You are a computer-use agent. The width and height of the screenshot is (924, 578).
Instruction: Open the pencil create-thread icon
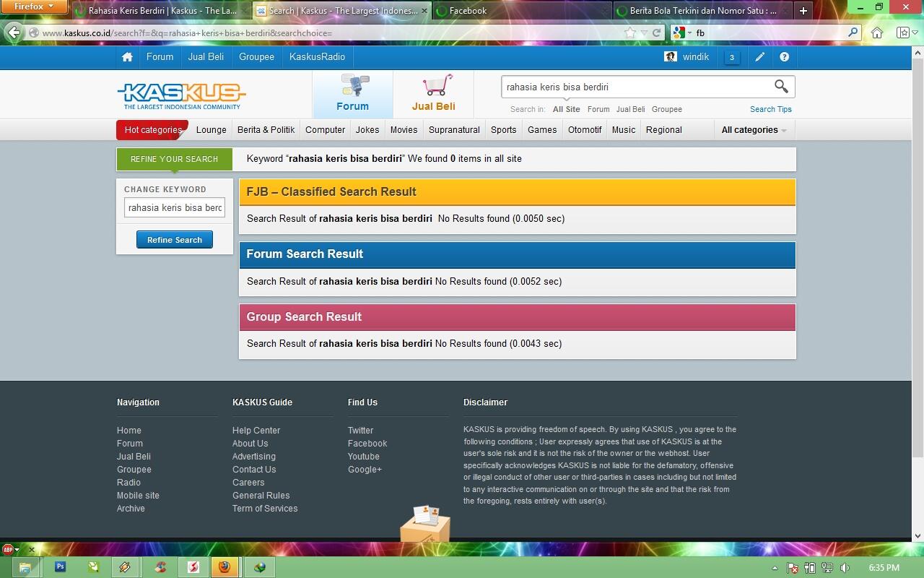point(759,57)
